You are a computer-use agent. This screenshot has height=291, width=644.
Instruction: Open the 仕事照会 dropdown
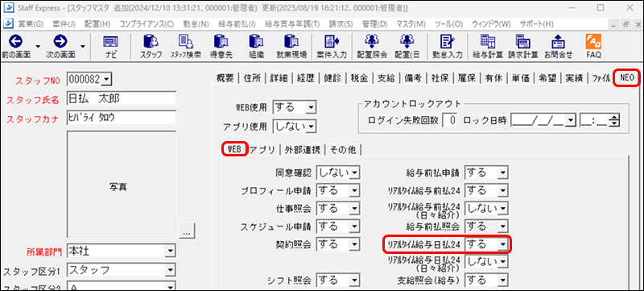tap(355, 209)
